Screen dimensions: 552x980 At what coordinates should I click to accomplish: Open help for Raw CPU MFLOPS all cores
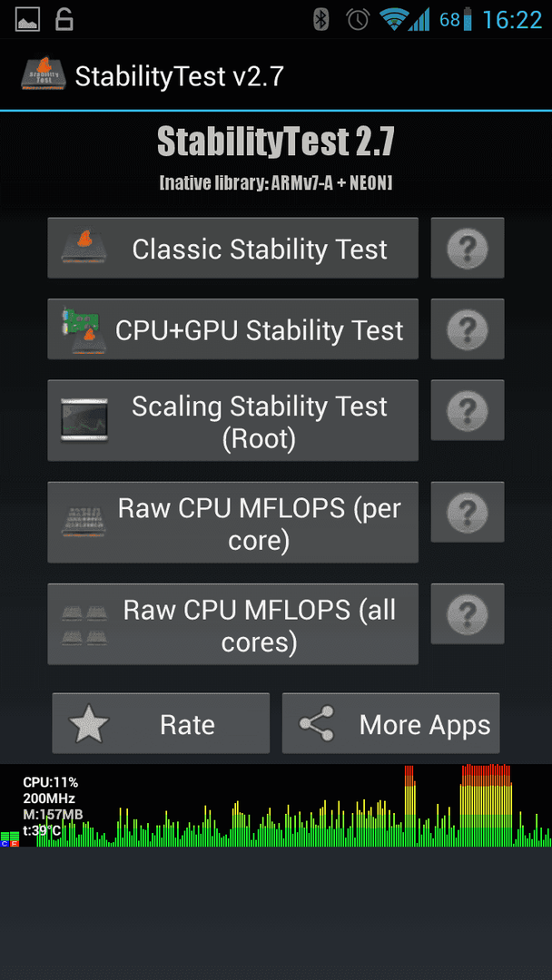(467, 613)
